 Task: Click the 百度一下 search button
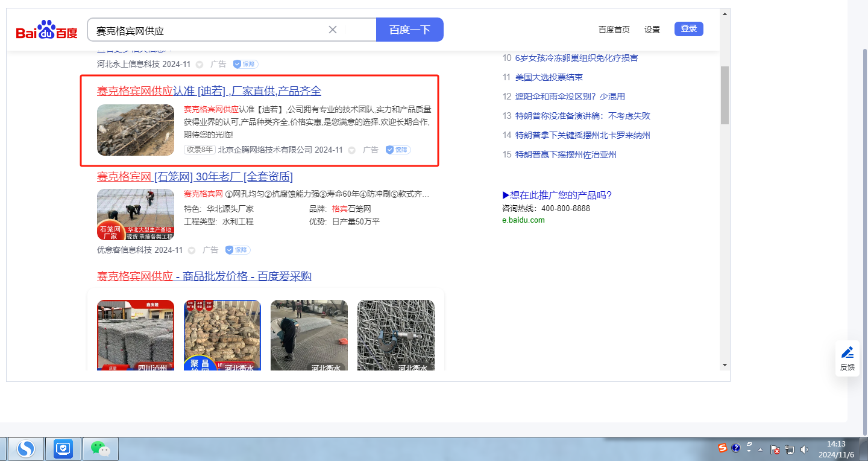(x=410, y=30)
